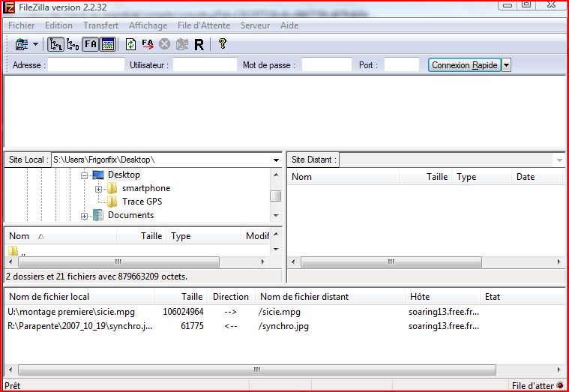Open the Aide menu
Image resolution: width=569 pixels, height=392 pixels.
coord(289,25)
